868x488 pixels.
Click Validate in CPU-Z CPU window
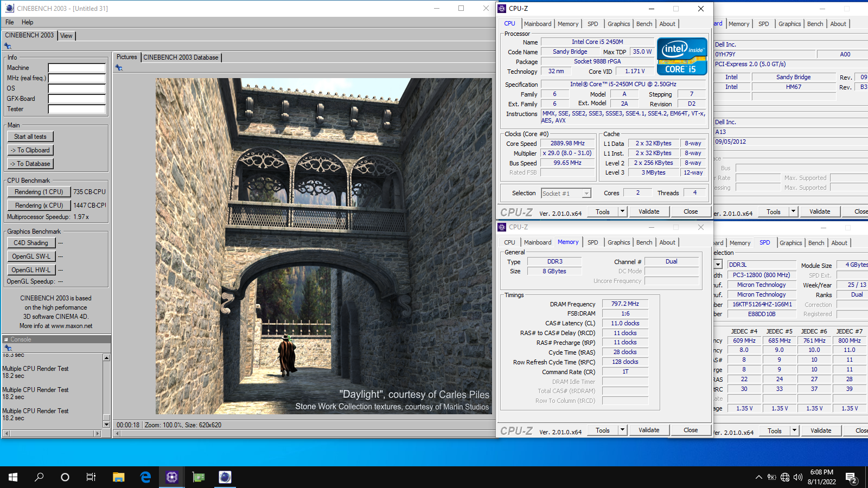click(649, 211)
